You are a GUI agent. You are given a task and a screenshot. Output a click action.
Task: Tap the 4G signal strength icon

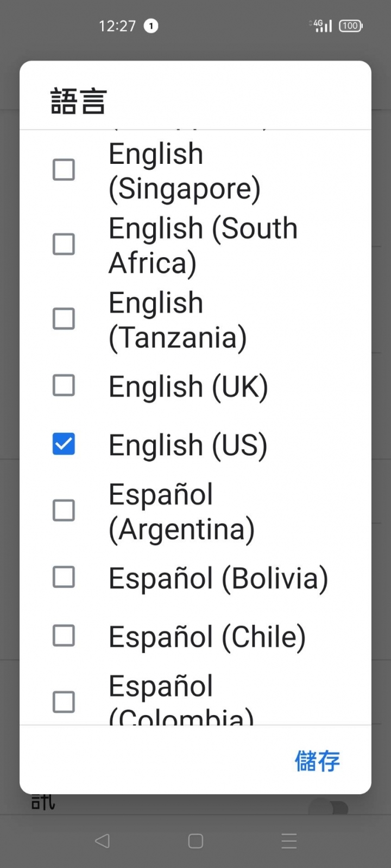point(322,25)
